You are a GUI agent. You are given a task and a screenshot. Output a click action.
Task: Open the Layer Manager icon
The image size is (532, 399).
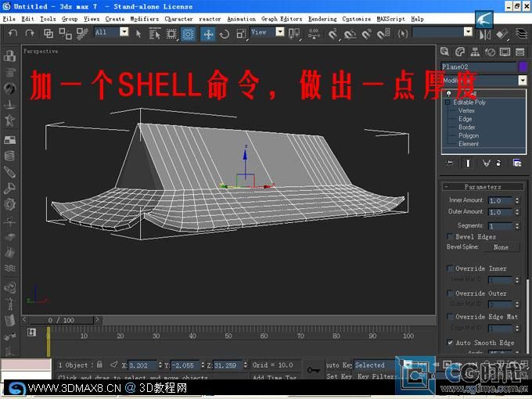(521, 33)
